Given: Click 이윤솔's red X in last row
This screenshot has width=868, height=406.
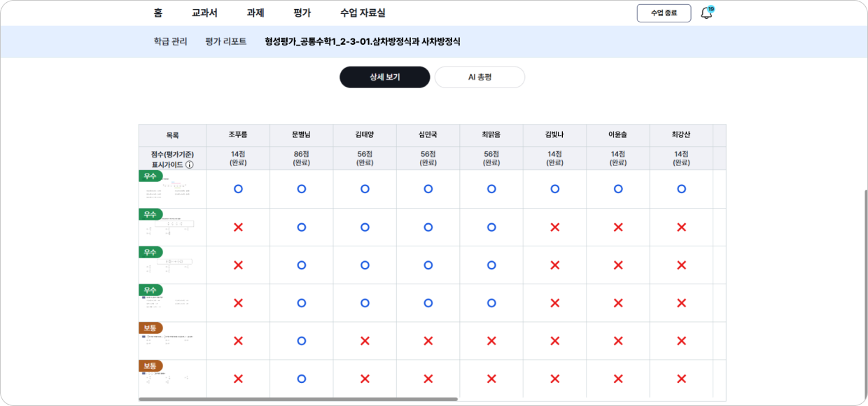Looking at the screenshot, I should 618,379.
